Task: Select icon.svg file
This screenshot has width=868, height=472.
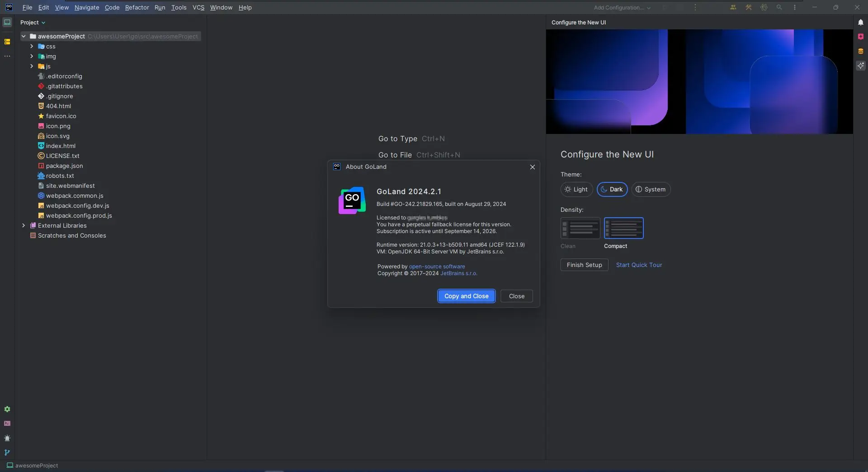Action: 53,136
